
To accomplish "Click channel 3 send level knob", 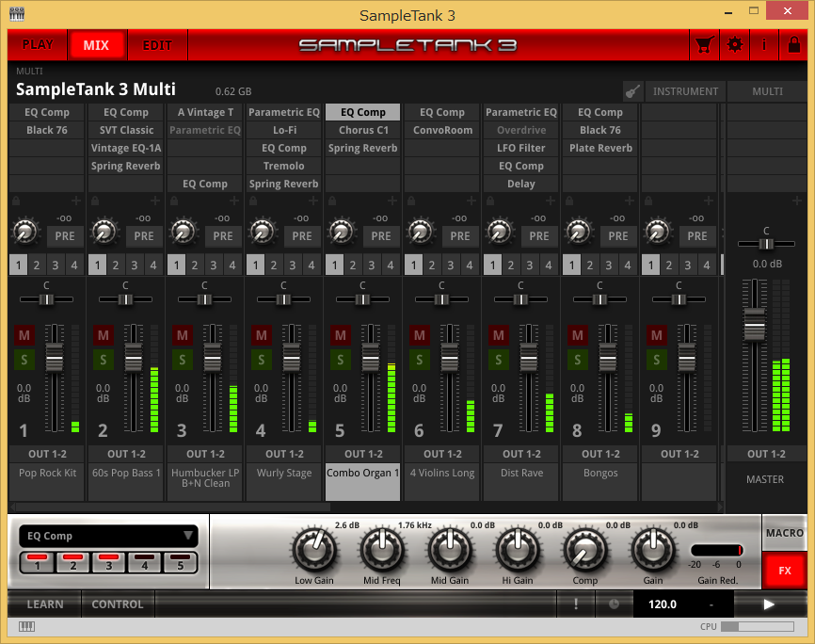I will point(184,232).
